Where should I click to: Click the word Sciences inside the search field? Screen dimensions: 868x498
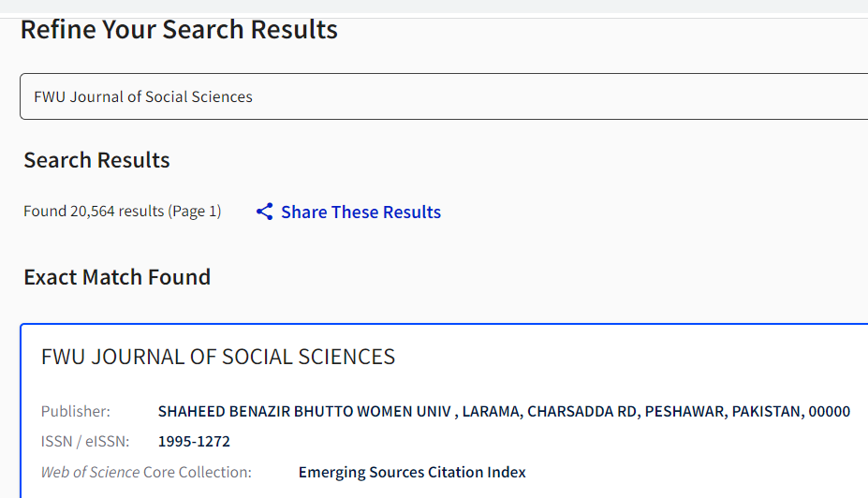[221, 96]
